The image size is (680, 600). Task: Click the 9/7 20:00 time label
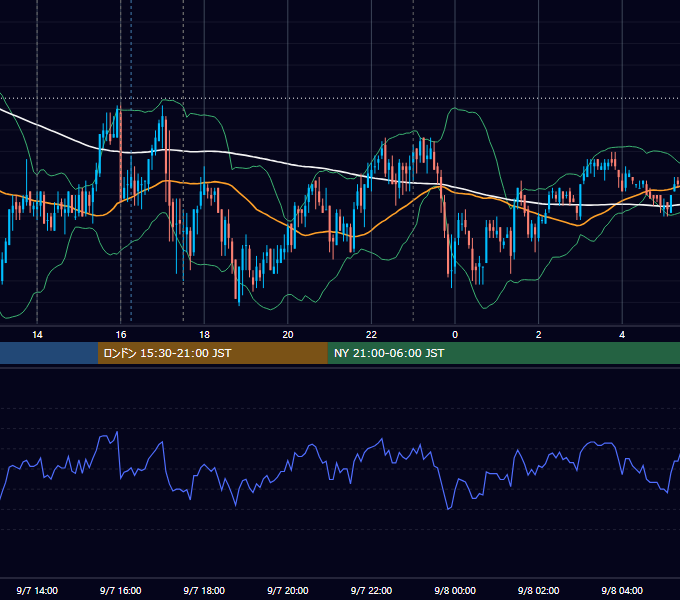coord(288,591)
